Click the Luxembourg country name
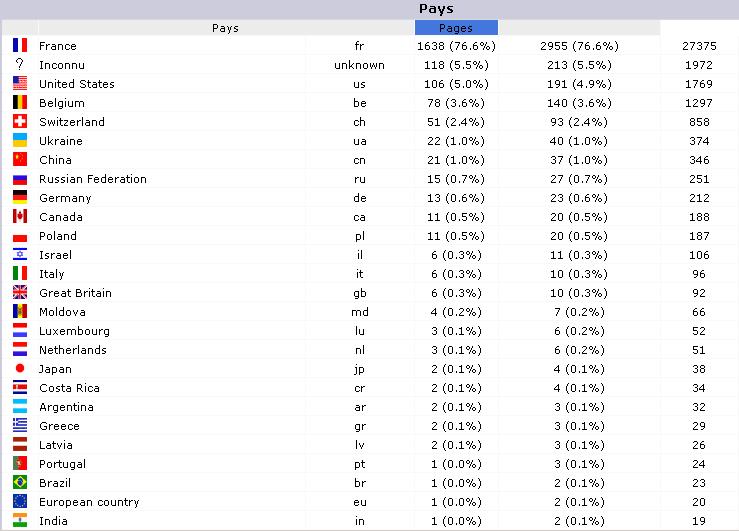 [x=74, y=331]
